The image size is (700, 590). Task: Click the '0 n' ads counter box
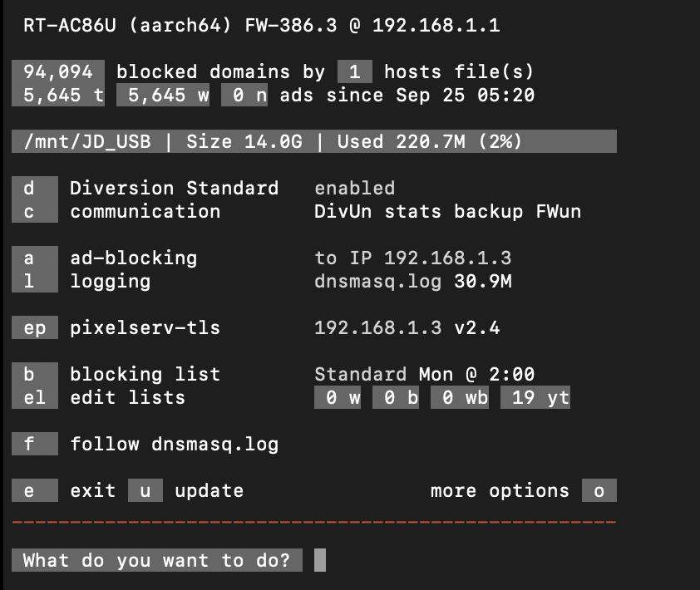[244, 96]
